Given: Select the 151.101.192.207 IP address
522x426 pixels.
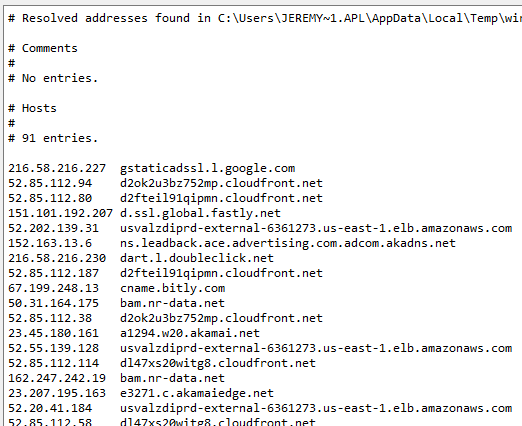Looking at the screenshot, I should (60, 213).
